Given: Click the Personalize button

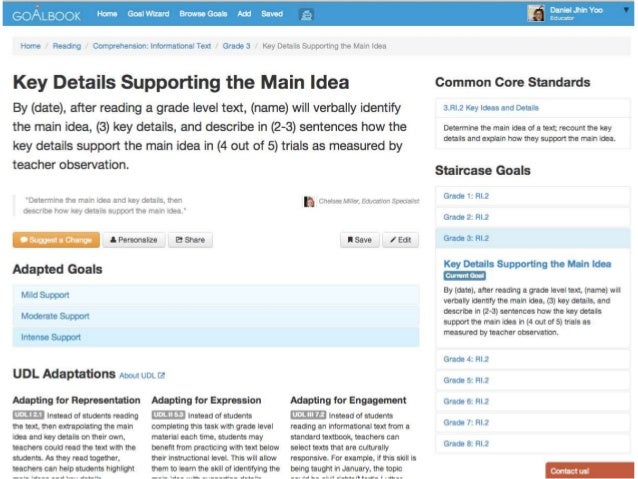Looking at the screenshot, I should [x=134, y=240].
